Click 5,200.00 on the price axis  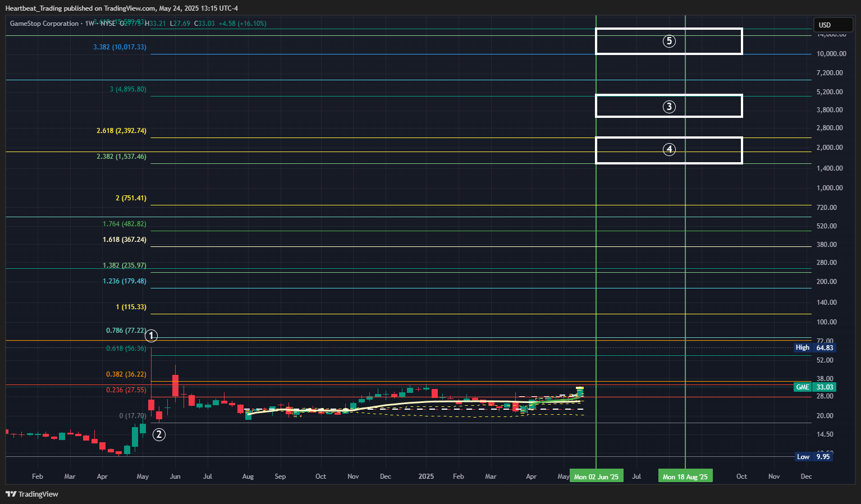830,92
